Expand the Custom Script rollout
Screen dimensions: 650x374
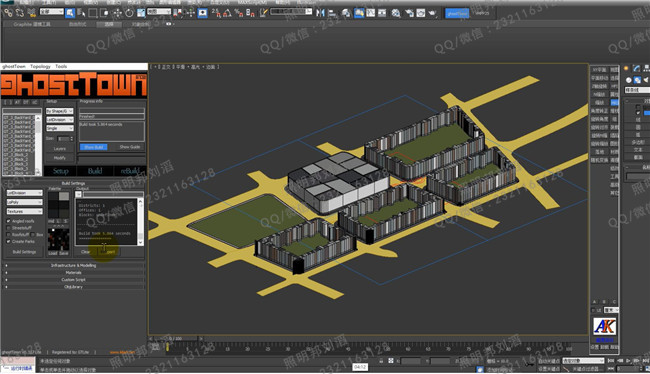pyautogui.click(x=73, y=279)
